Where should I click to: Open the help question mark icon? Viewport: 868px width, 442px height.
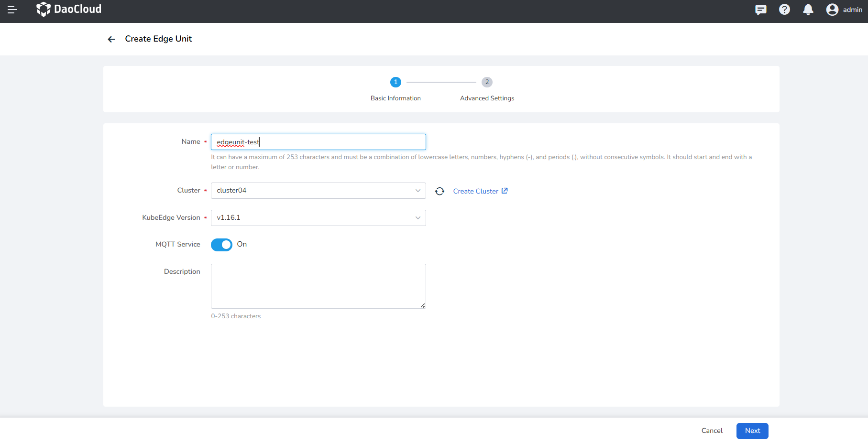tap(784, 10)
